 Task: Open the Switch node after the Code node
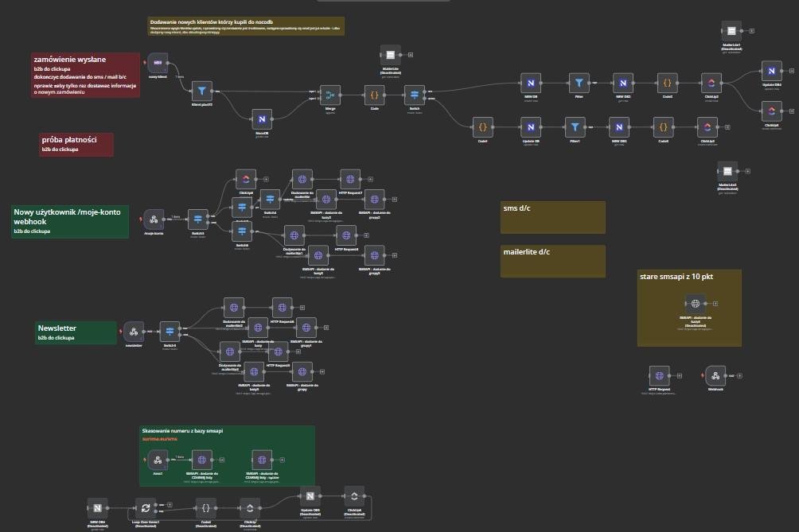[x=415, y=95]
